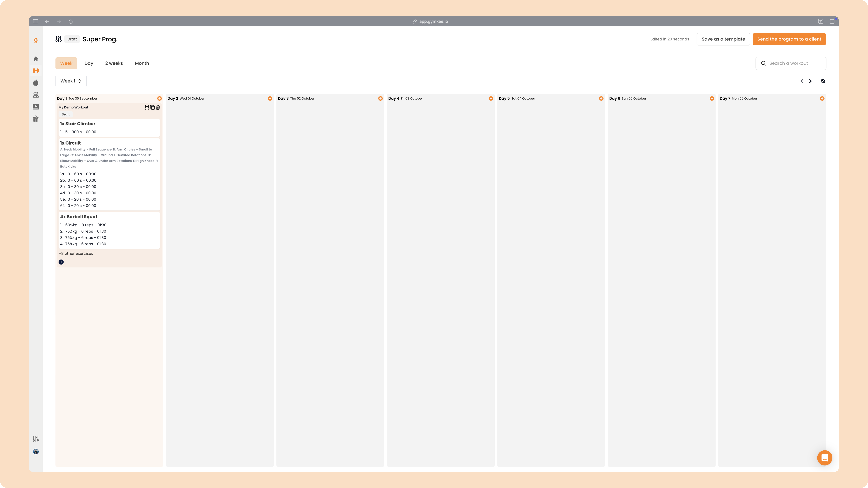Viewport: 868px width, 488px height.
Task: Click the app.gymkee.io address bar
Action: coord(430,21)
